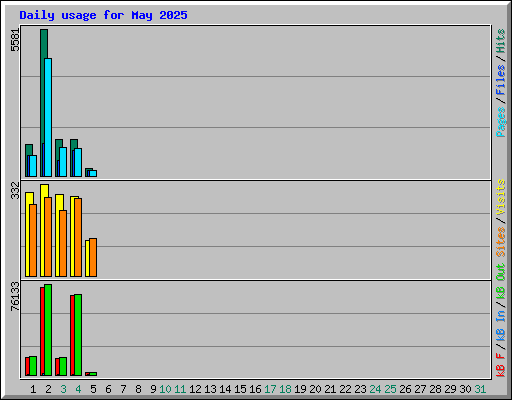Click the cyan pages bar for day 2
This screenshot has width=512, height=400.
pos(48,117)
